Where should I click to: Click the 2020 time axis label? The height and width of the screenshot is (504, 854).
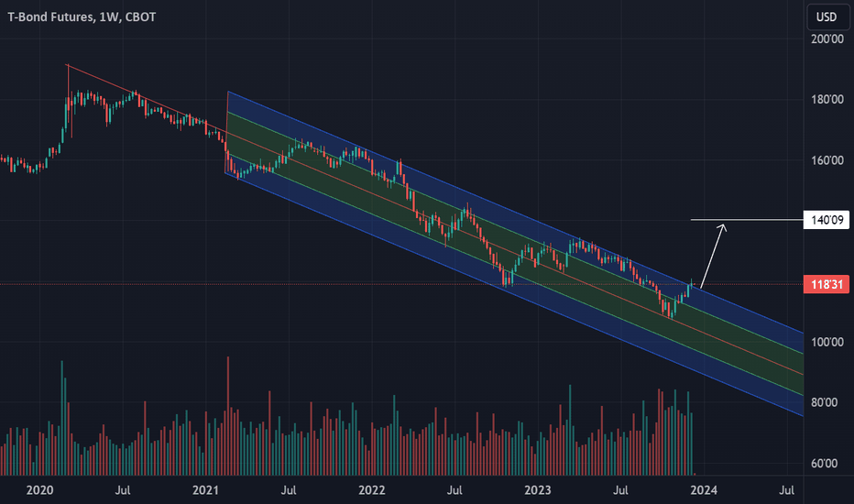[39, 490]
